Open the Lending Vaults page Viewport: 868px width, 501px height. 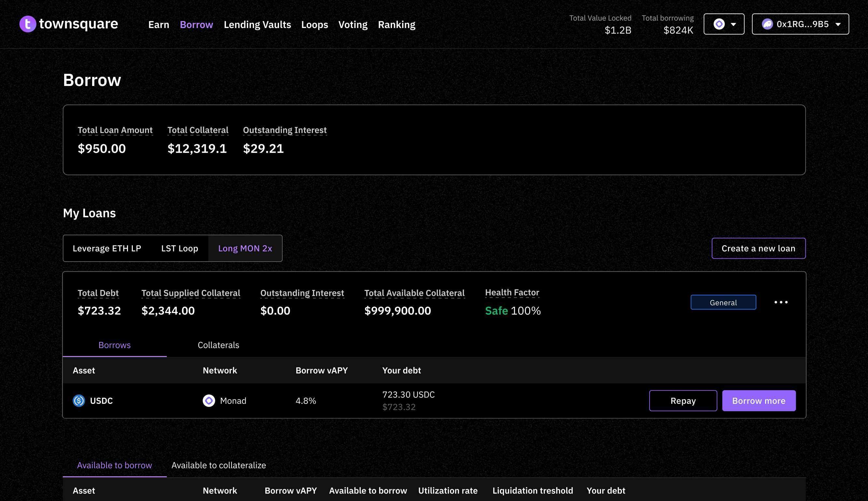257,24
